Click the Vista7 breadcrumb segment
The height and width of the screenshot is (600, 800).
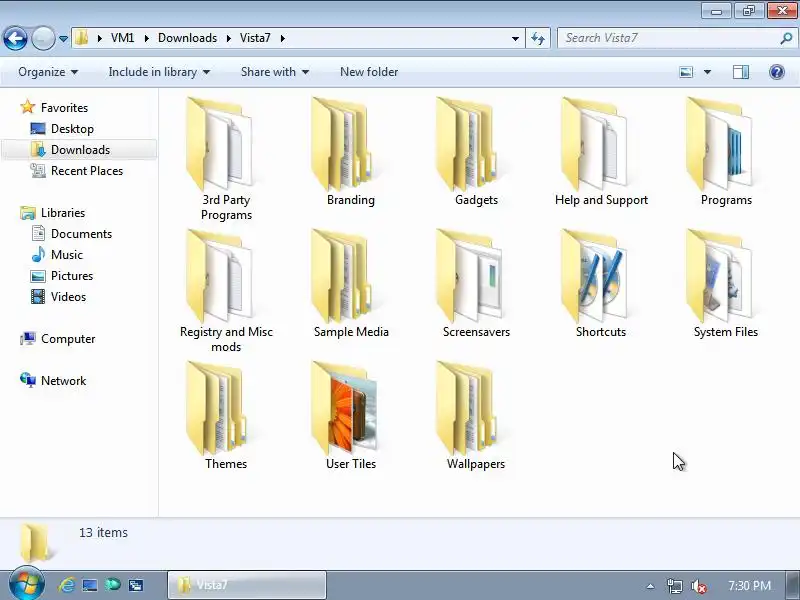point(255,38)
